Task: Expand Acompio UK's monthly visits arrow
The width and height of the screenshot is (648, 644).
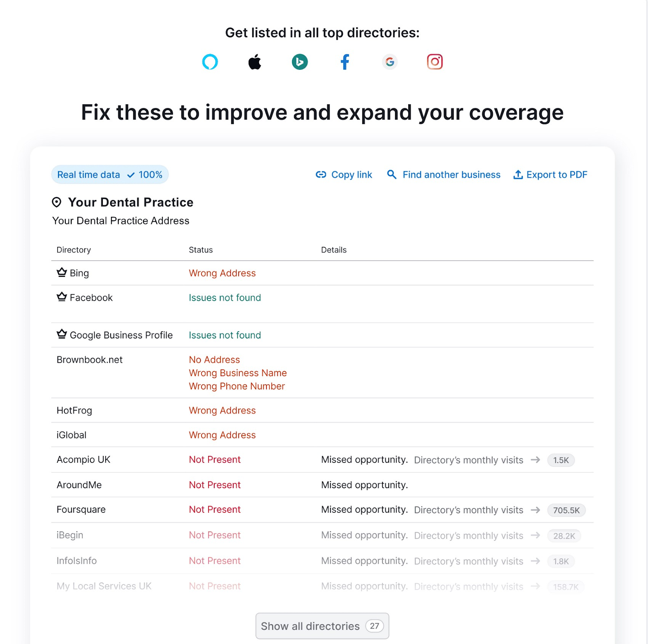Action: point(535,460)
